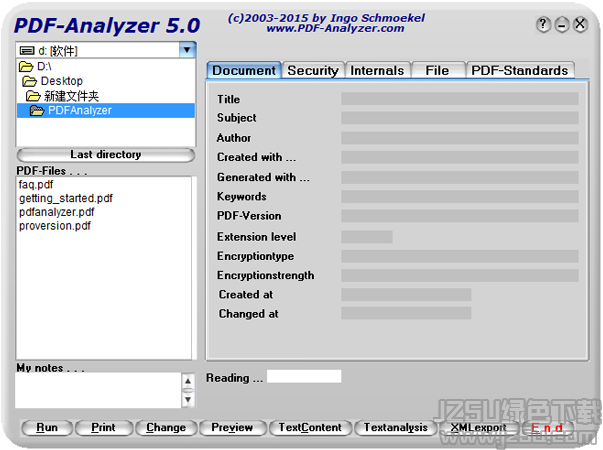Click the Change button
The height and width of the screenshot is (450, 603).
tap(166, 428)
